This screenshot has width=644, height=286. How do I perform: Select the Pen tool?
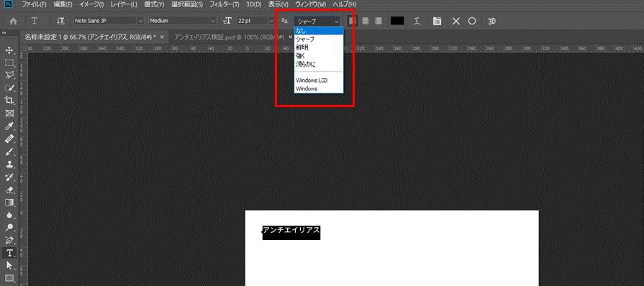click(9, 240)
